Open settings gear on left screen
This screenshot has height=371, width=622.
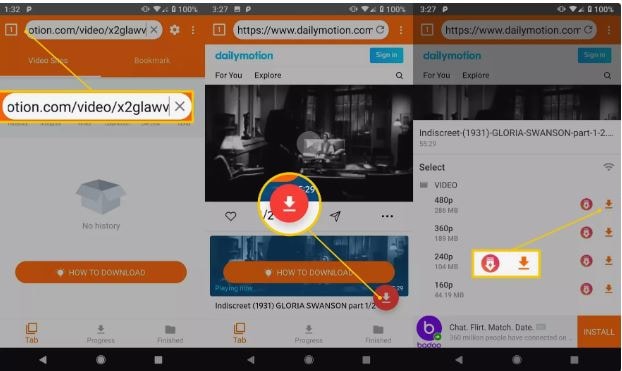point(175,30)
